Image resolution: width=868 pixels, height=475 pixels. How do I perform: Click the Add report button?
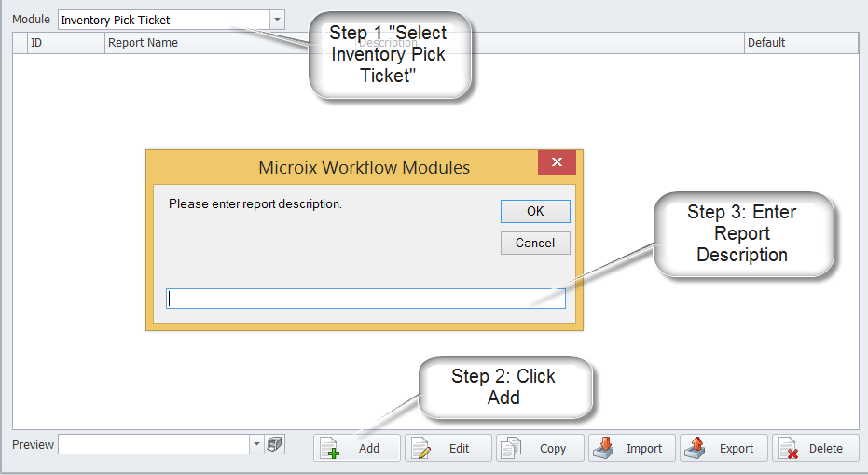(x=357, y=448)
